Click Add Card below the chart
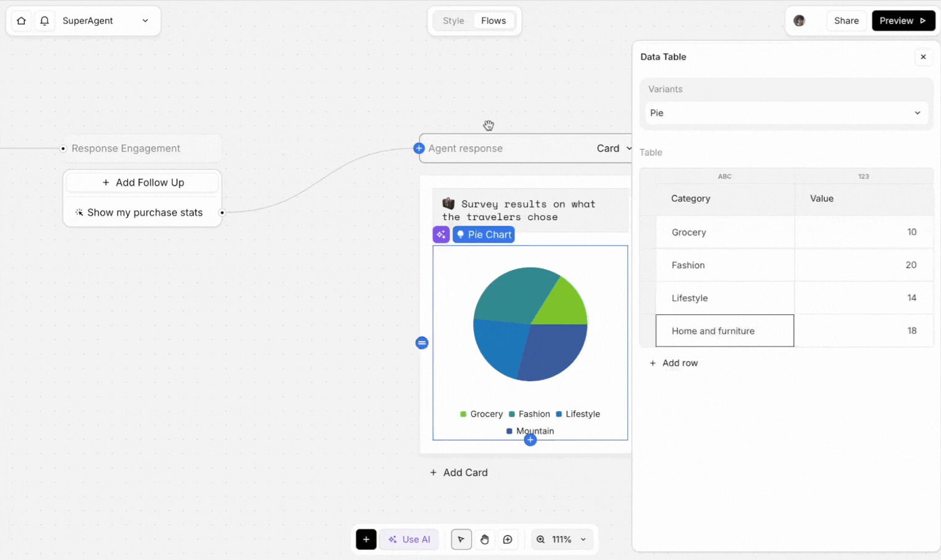This screenshot has height=560, width=941. pyautogui.click(x=459, y=473)
